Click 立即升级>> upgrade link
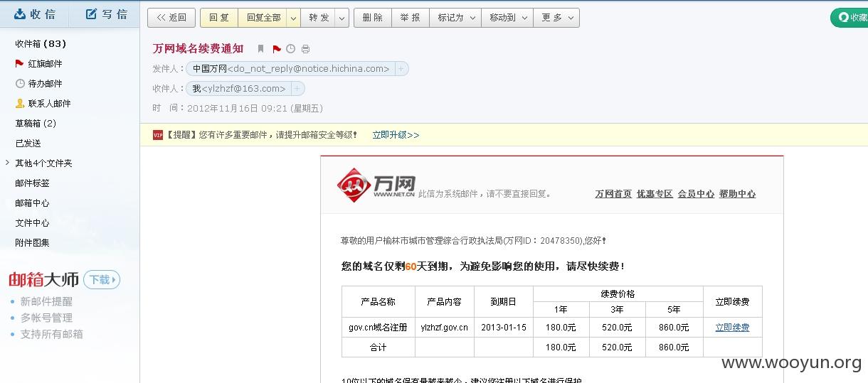This screenshot has width=868, height=383. (396, 135)
